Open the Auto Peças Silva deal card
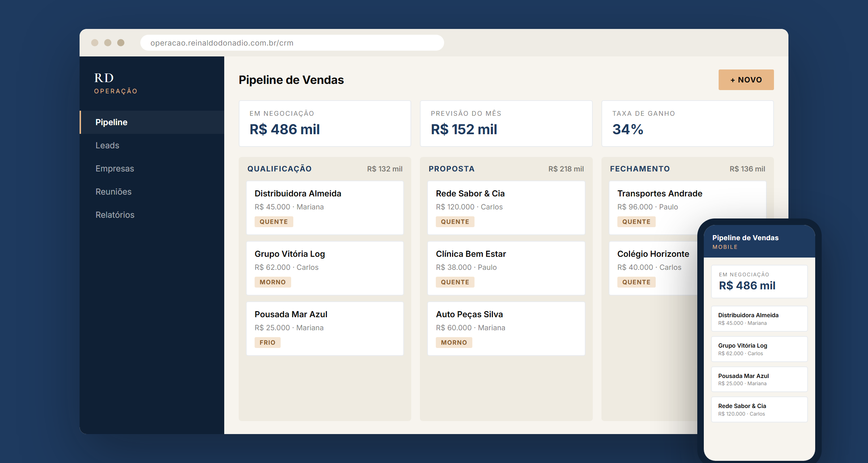 pyautogui.click(x=506, y=328)
